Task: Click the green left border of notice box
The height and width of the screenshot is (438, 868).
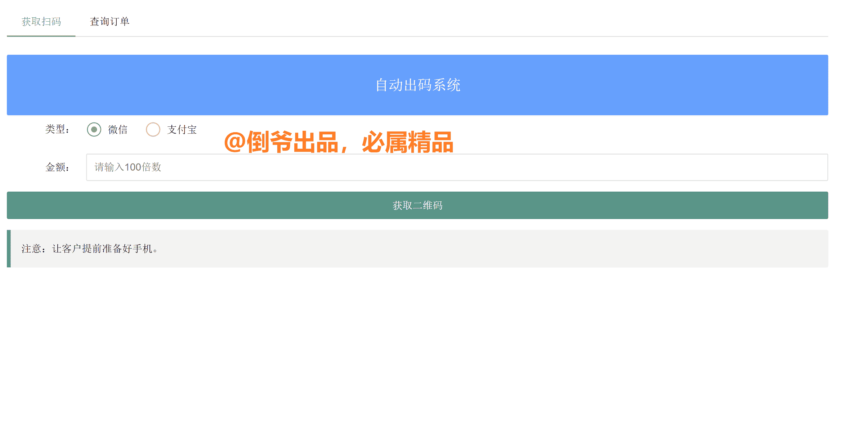Action: click(x=8, y=249)
